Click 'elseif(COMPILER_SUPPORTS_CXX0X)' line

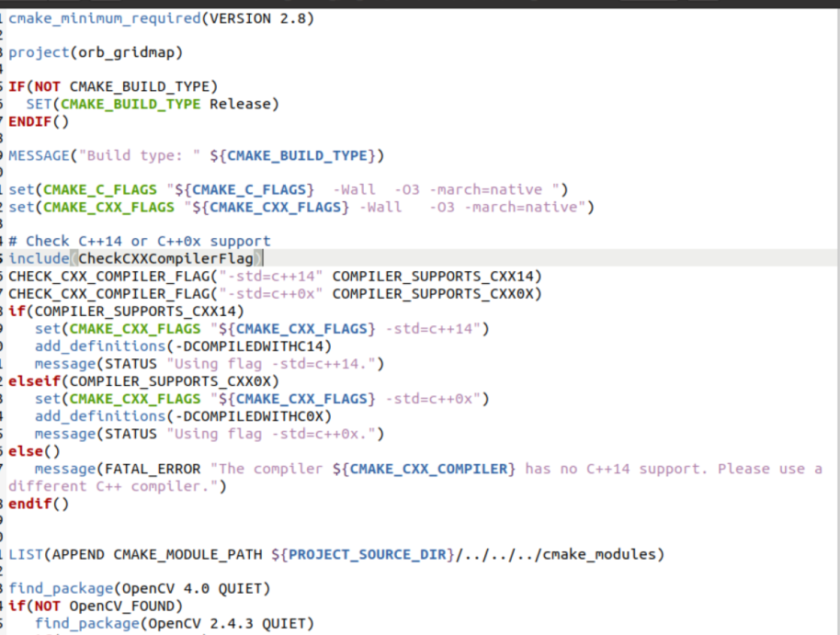[144, 381]
